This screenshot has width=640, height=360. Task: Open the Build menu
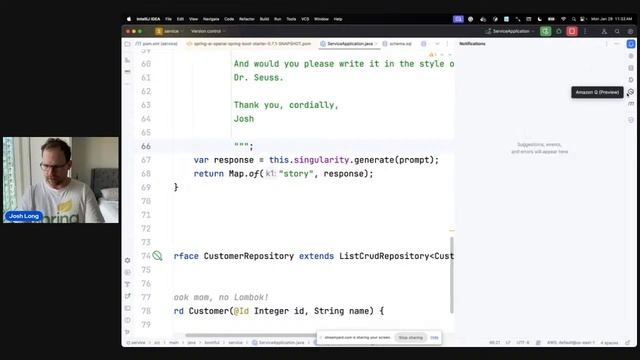pyautogui.click(x=264, y=19)
